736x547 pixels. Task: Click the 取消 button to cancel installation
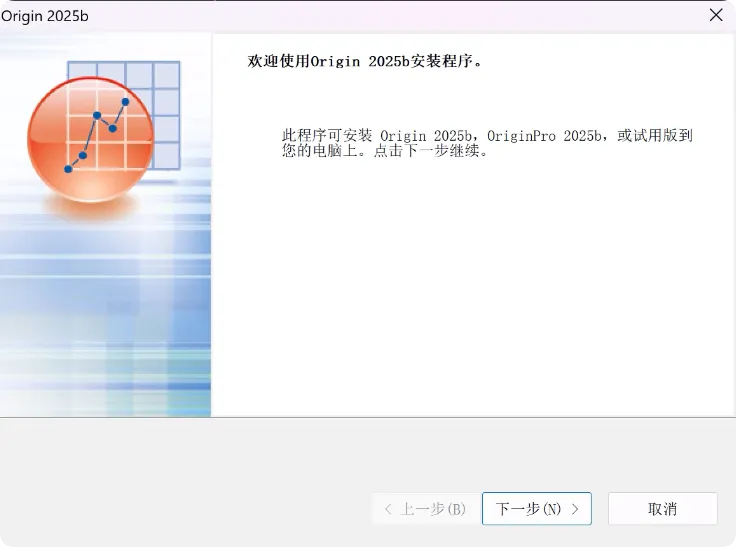(662, 508)
